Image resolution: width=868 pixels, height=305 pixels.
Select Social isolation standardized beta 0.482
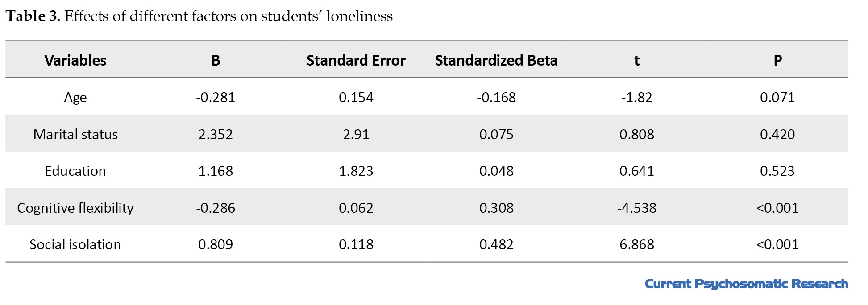click(496, 244)
